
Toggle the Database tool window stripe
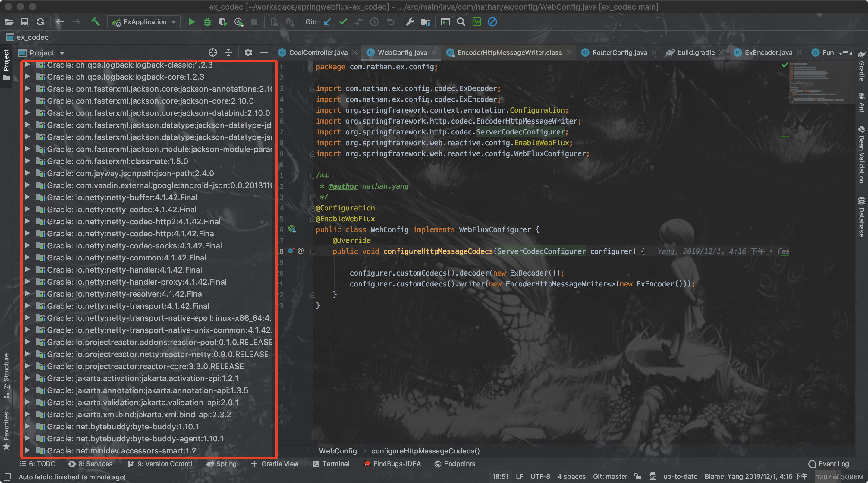pos(862,217)
